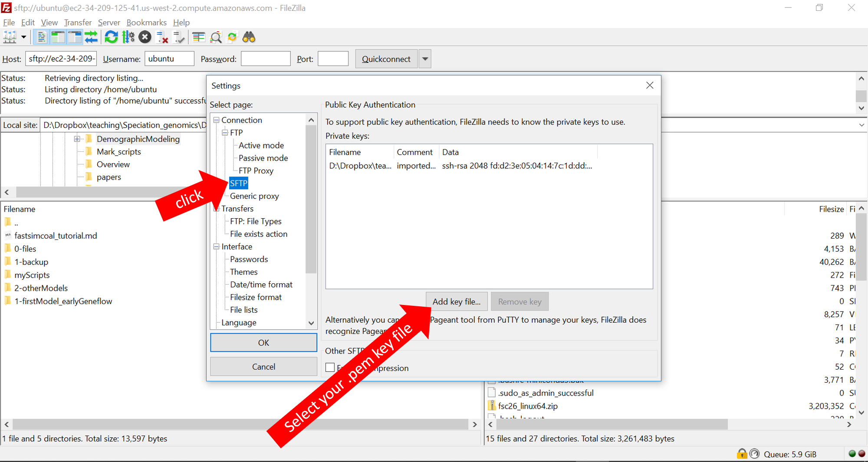Collapse the Connection tree node
The image size is (868, 462).
pos(216,120)
